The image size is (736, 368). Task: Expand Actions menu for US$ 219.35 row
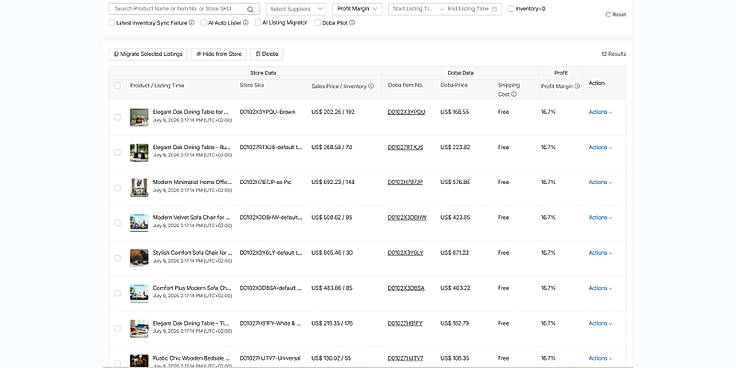pyautogui.click(x=600, y=323)
